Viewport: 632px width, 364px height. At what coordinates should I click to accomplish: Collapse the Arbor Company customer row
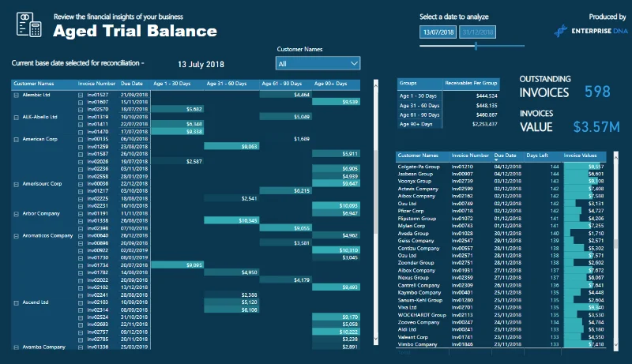pos(16,214)
